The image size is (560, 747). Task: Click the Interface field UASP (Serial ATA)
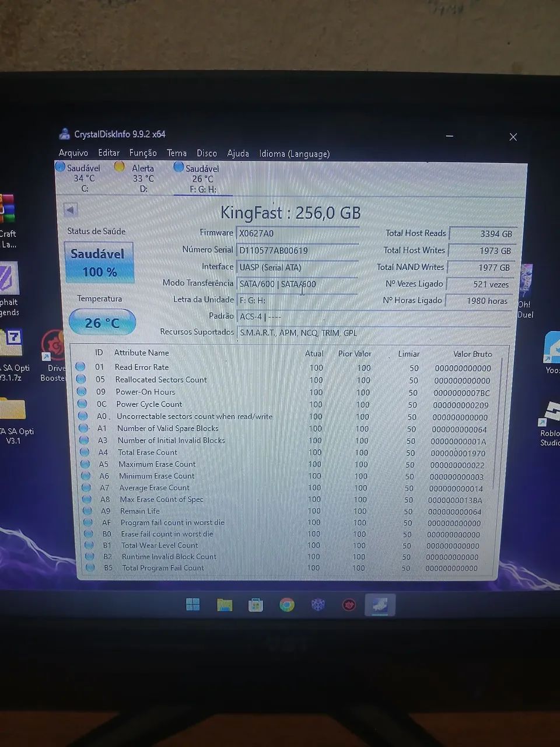[x=297, y=267]
